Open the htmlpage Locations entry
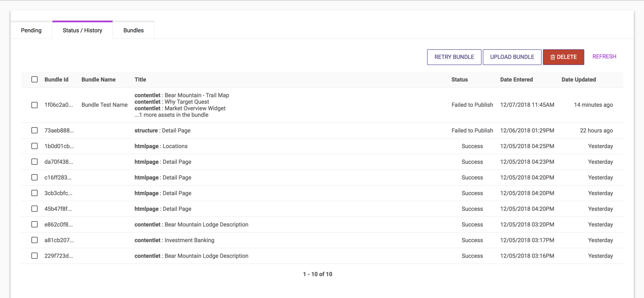Image resolution: width=644 pixels, height=298 pixels. [x=161, y=146]
